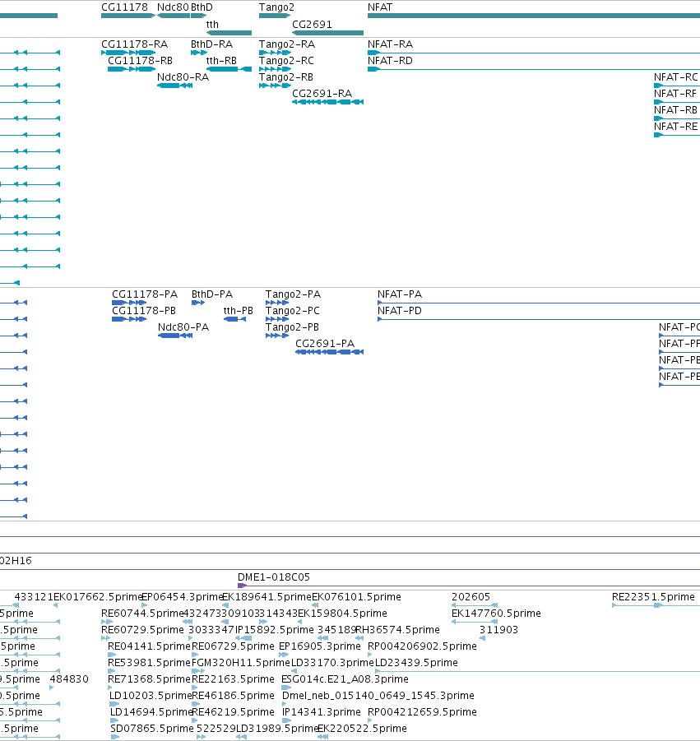Click the NFAT-RC transcript label
700x741 pixels.
pos(676,77)
